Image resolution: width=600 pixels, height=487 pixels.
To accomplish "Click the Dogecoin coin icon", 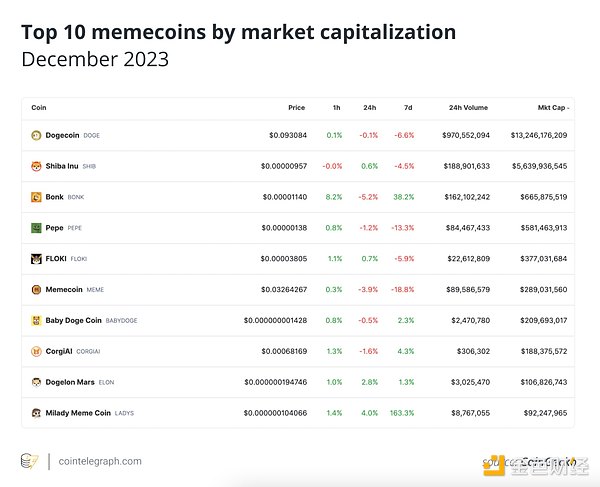I will 36,135.
